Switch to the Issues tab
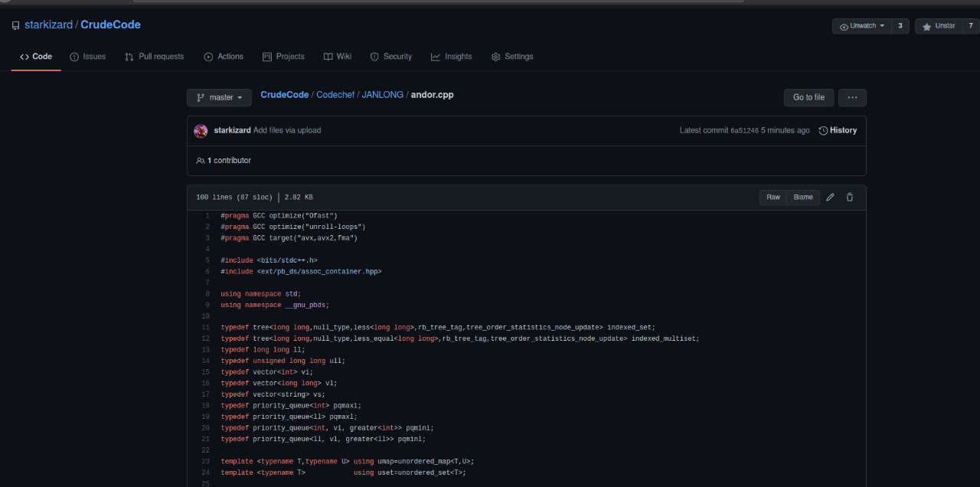This screenshot has height=487, width=980. click(x=87, y=56)
